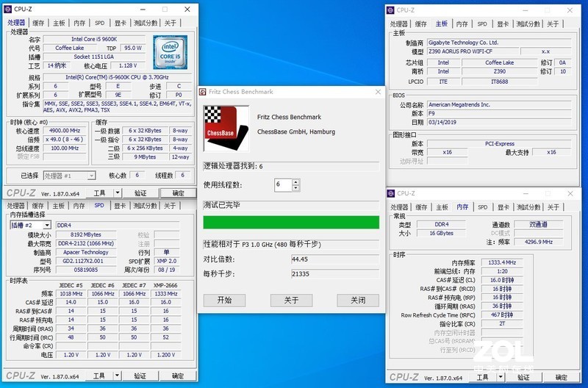Click the processor name 'Intel Core i5 9600K'

(x=94, y=39)
